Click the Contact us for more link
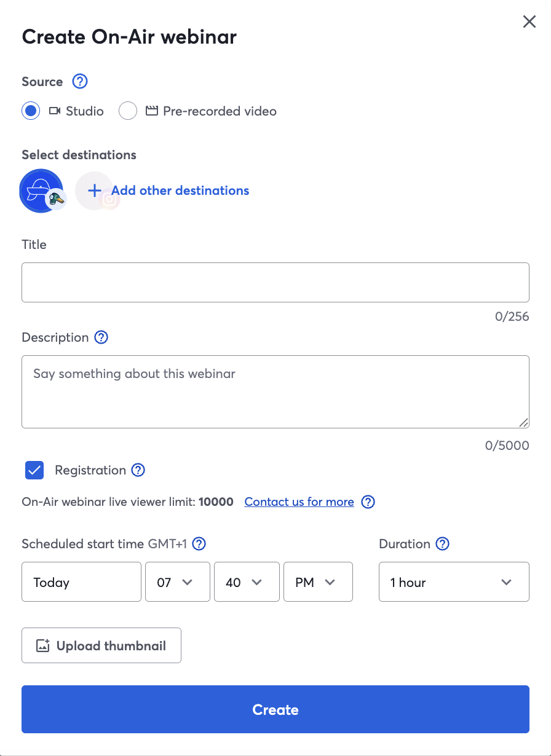 pyautogui.click(x=299, y=502)
